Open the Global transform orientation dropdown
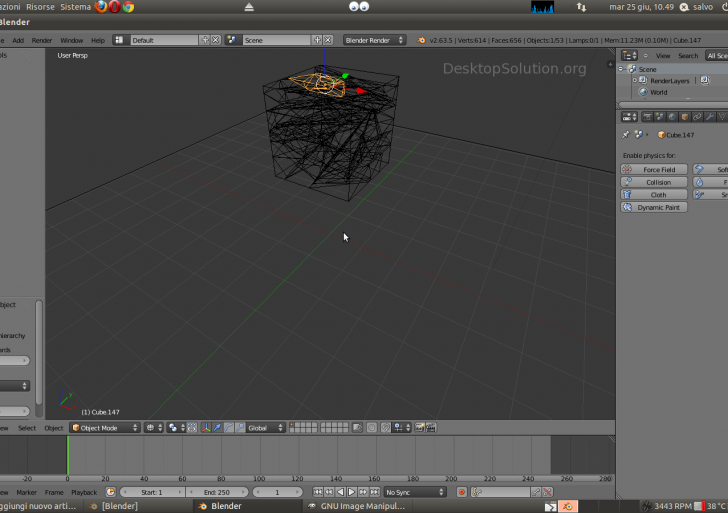This screenshot has width=728, height=513. pyautogui.click(x=264, y=428)
